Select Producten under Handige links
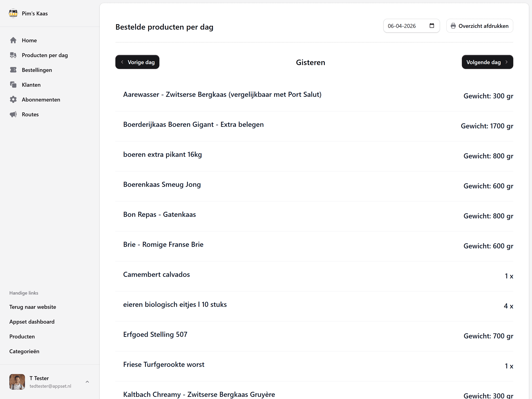 (x=22, y=336)
